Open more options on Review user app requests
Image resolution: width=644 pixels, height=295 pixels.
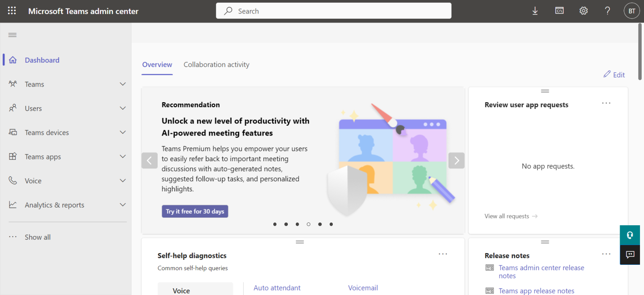606,103
